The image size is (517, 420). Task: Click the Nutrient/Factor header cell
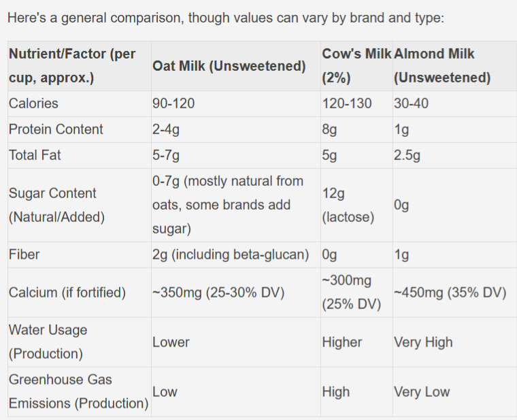point(72,66)
